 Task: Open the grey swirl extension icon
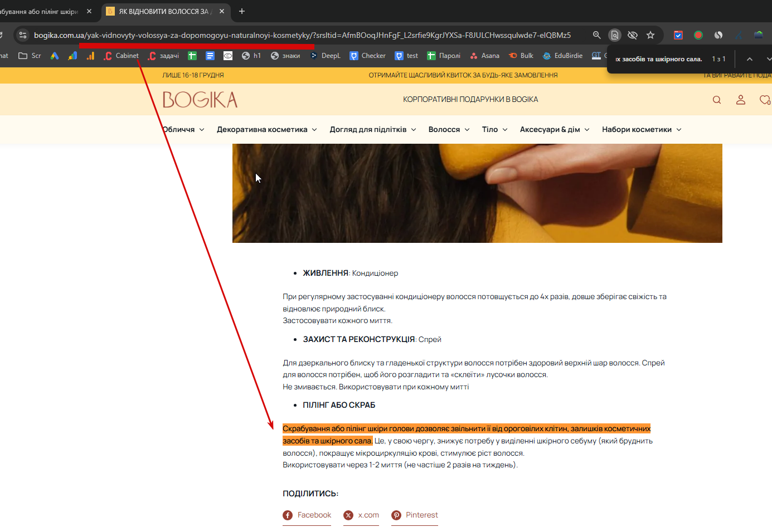718,35
